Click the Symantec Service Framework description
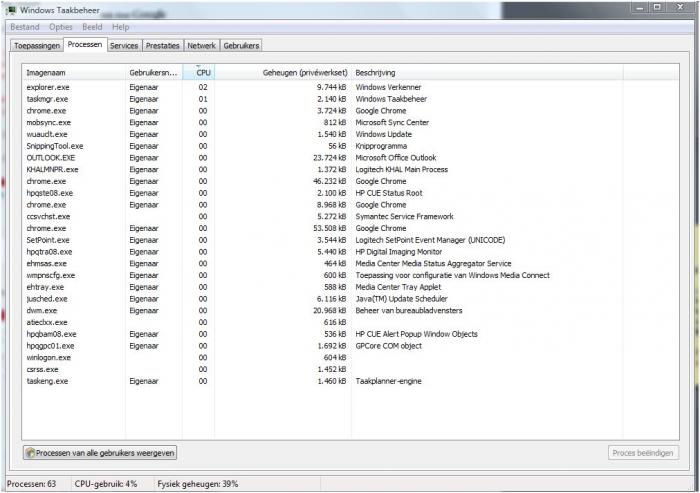 tap(404, 217)
